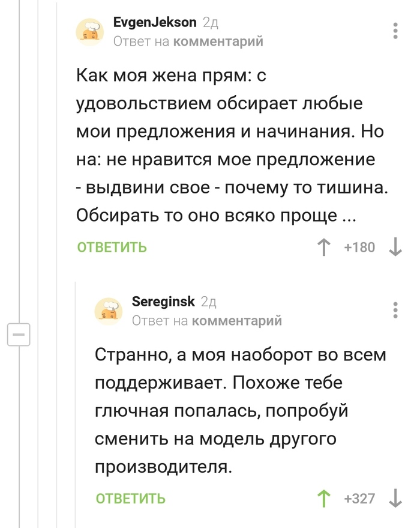Upvote EvgenJekson's comment
The height and width of the screenshot is (528, 420).
pos(323,247)
